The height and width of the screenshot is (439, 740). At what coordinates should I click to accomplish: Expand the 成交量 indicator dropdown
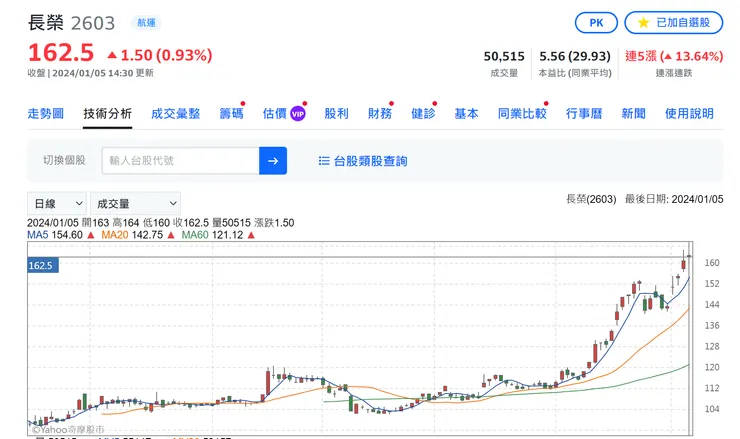pyautogui.click(x=135, y=203)
